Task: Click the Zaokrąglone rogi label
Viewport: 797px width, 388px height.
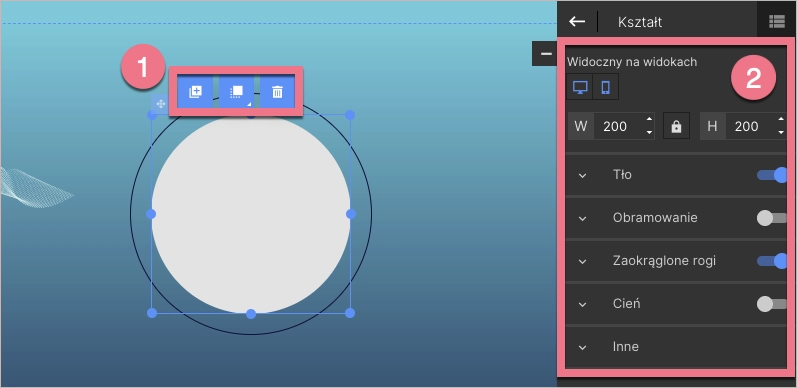Action: pos(664,261)
